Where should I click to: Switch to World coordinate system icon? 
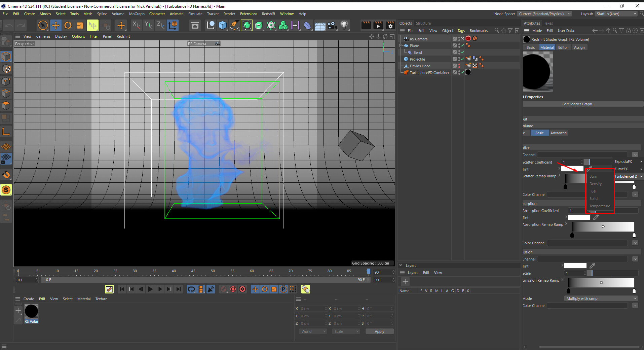[173, 25]
